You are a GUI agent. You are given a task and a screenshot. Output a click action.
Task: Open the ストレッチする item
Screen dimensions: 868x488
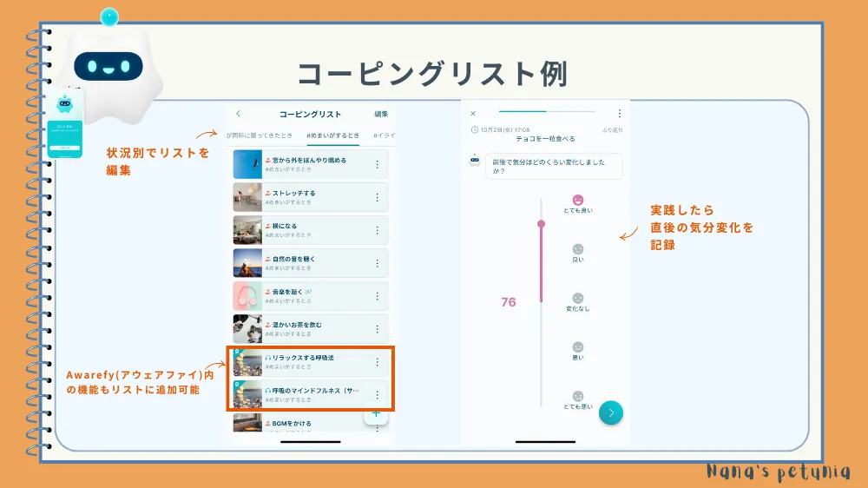click(x=311, y=197)
